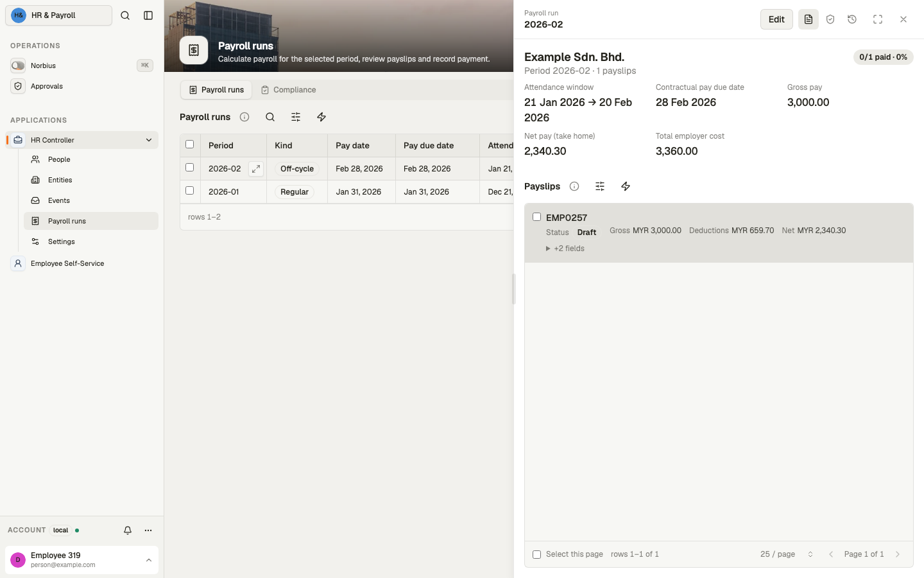Show Payroll runs info tooltip icon
Screen dimensions: 924x578
click(244, 117)
